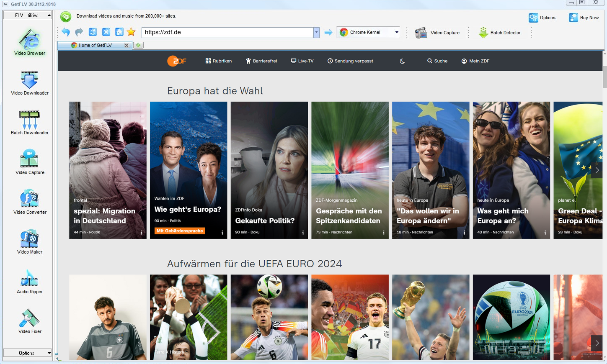Open a new browser tab
The width and height of the screenshot is (607, 364).
tap(138, 45)
